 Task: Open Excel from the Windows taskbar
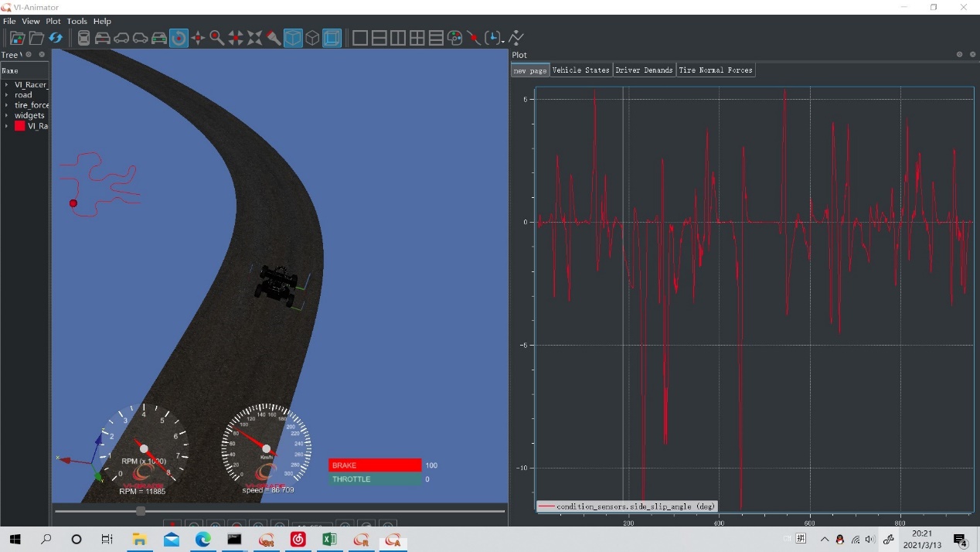[x=329, y=540]
